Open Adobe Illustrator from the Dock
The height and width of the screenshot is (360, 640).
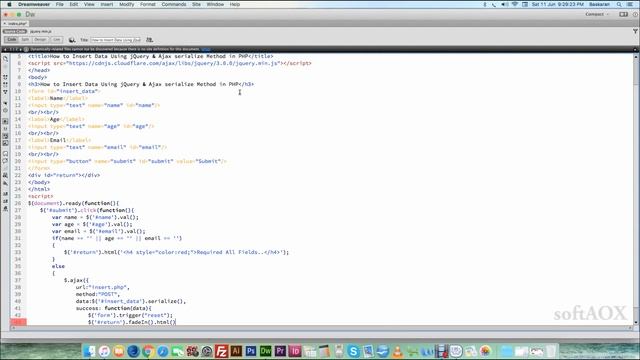236,351
